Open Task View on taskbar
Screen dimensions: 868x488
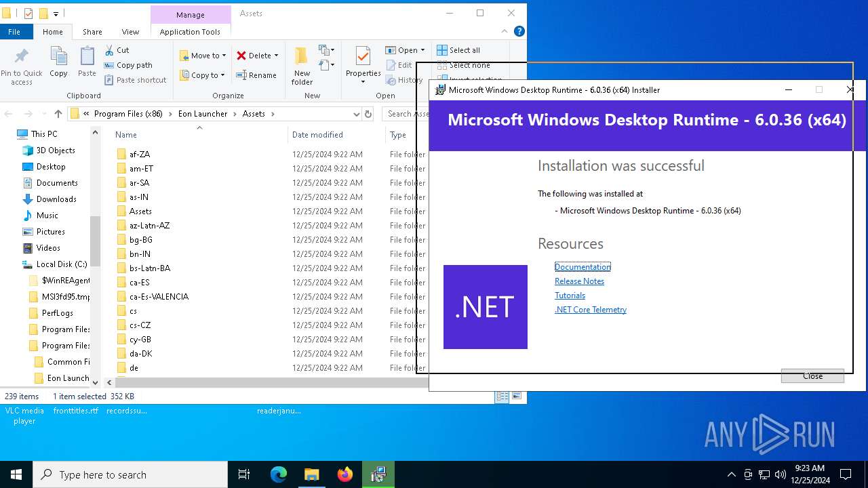click(244, 474)
